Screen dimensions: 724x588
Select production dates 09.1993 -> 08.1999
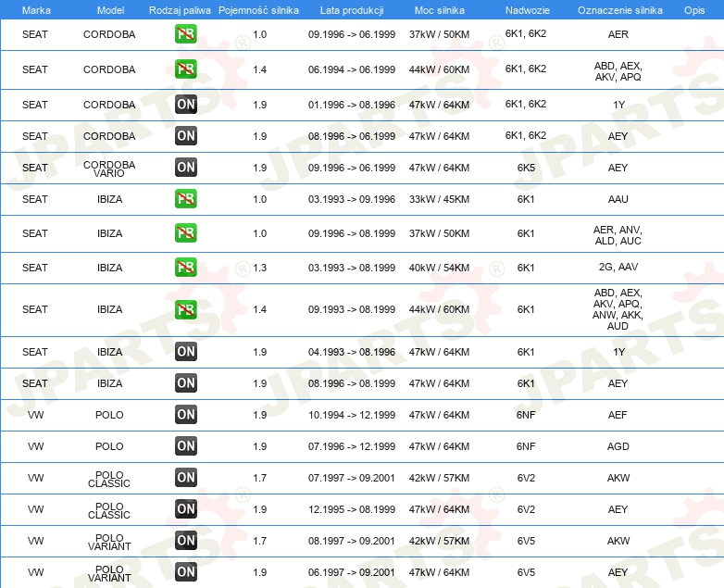pyautogui.click(x=352, y=309)
